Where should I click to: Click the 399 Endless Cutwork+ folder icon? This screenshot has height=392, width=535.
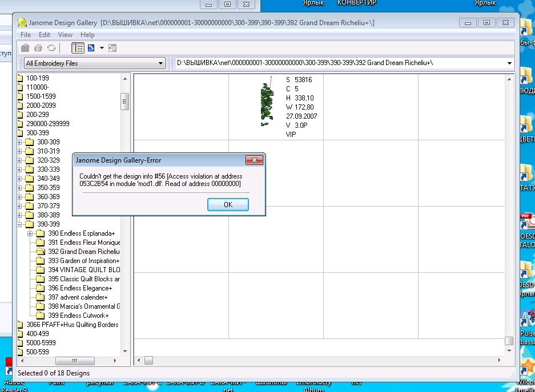pyautogui.click(x=41, y=316)
